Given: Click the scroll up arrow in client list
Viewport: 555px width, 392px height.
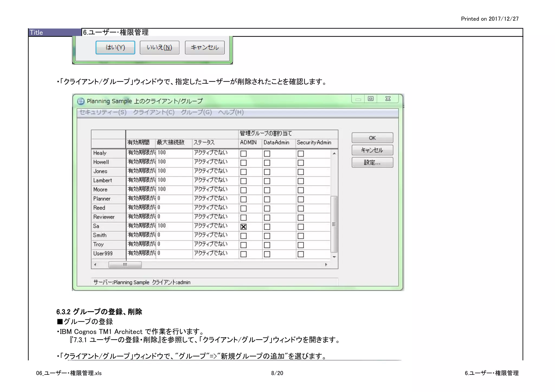Looking at the screenshot, I should (334, 154).
